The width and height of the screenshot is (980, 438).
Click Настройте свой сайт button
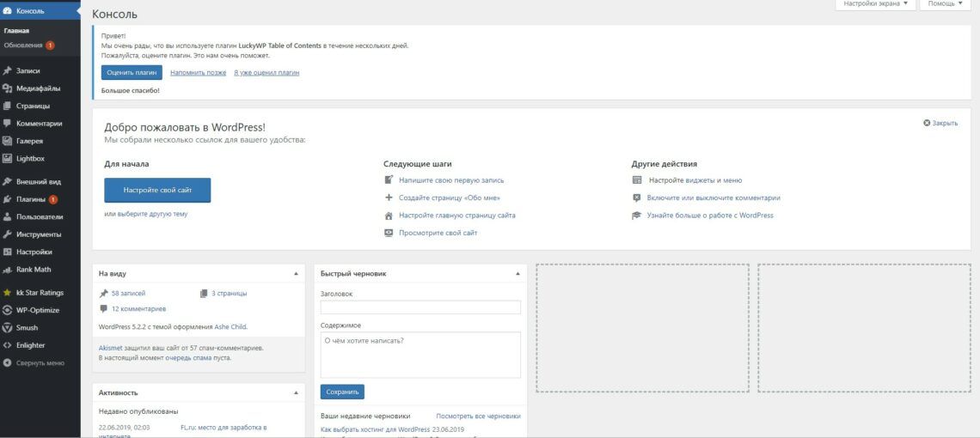click(157, 190)
